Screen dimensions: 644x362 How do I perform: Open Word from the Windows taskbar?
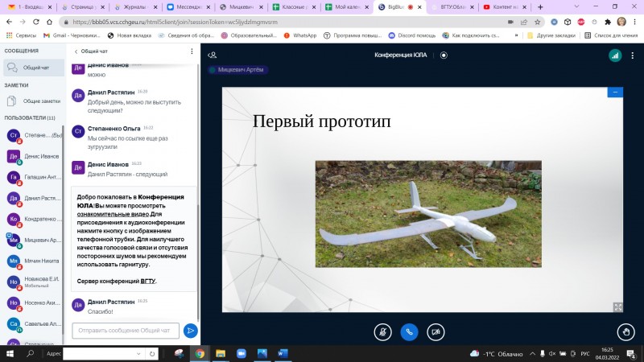282,353
